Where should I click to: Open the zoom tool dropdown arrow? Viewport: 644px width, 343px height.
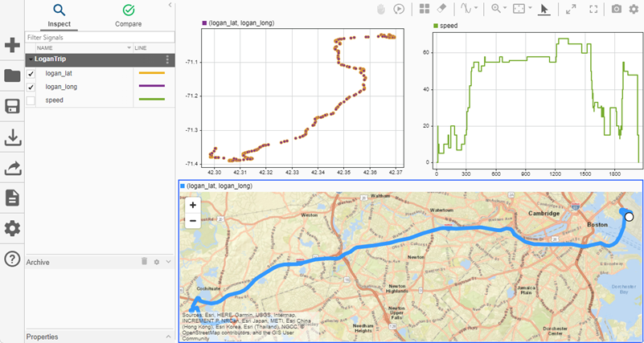pos(505,8)
